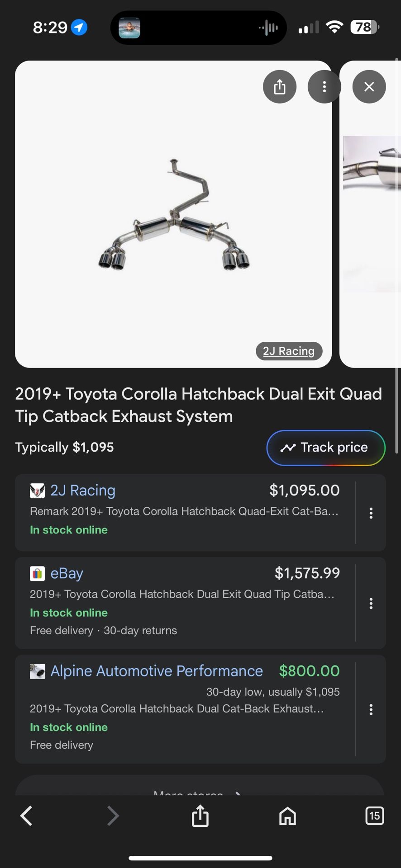Open Alpine Automotive Performance listing

click(x=156, y=671)
